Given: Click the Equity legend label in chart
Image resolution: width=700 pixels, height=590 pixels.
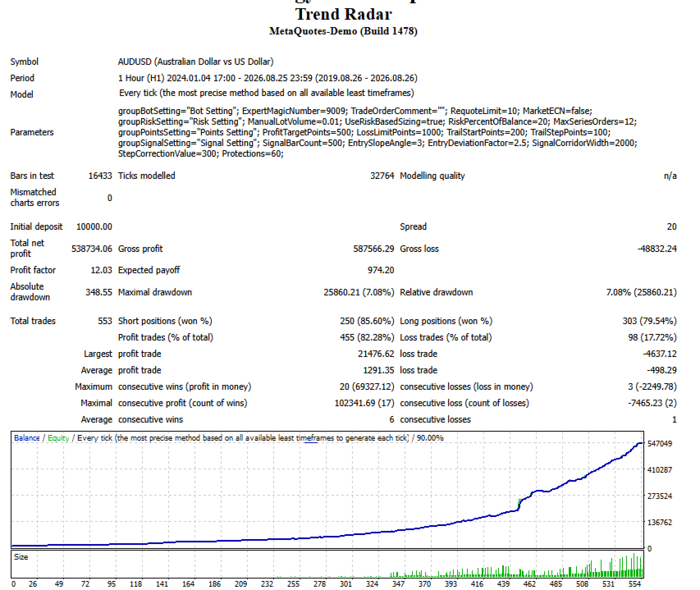Looking at the screenshot, I should point(58,438).
